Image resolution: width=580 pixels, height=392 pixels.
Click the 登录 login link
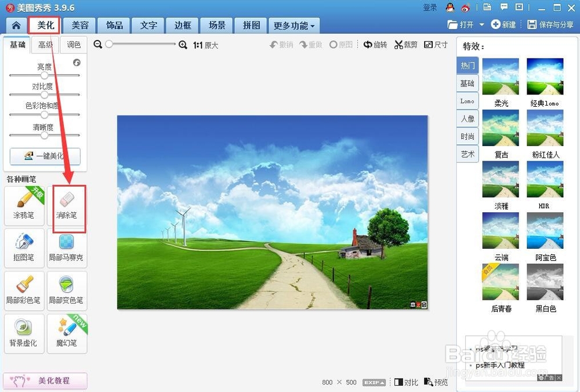pos(430,8)
